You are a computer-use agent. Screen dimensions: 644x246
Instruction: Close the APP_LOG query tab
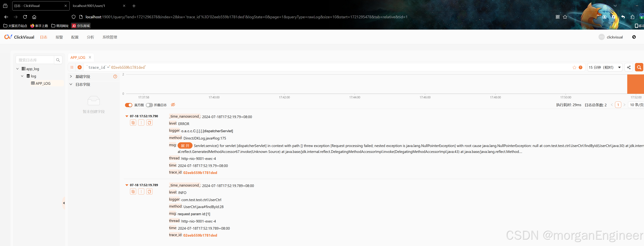[x=90, y=57]
